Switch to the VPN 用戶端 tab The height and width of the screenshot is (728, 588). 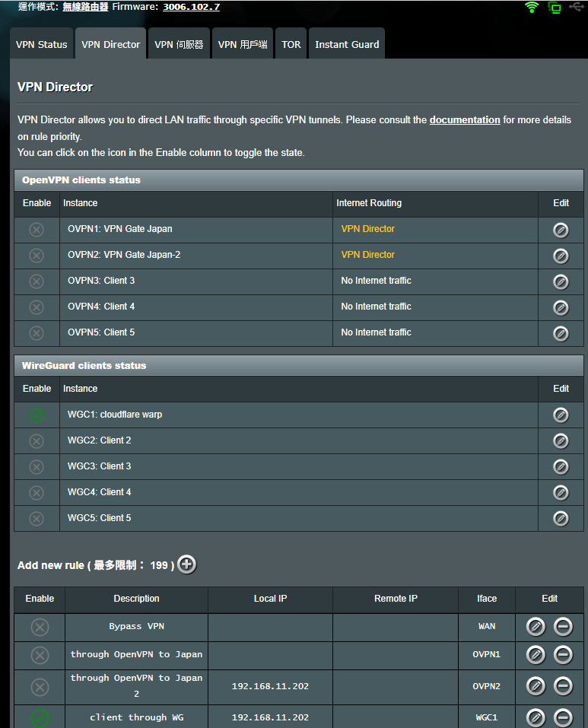pos(243,44)
